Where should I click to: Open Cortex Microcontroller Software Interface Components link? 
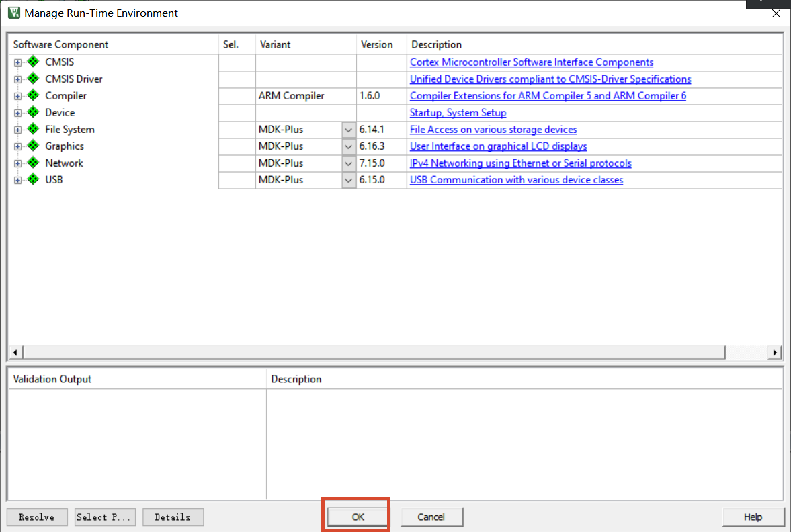[531, 62]
